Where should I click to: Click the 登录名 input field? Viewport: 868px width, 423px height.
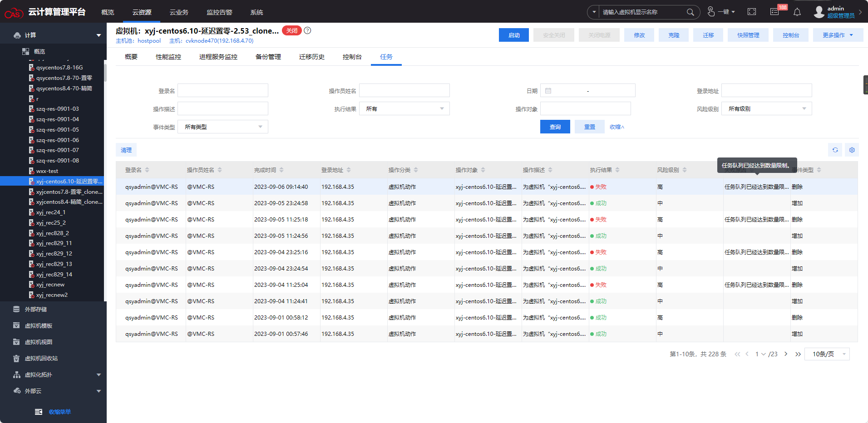pos(222,91)
